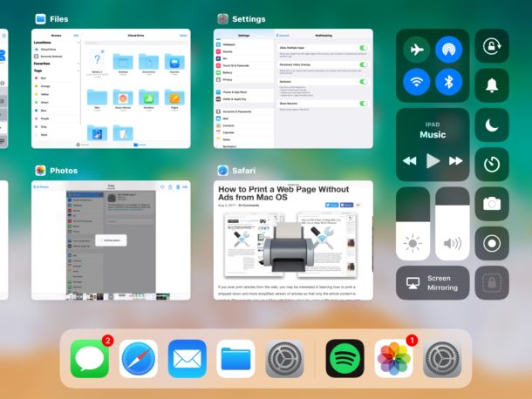Switch to Recents tab in Files card
Screen dimensions: 532x399
tap(83, 145)
